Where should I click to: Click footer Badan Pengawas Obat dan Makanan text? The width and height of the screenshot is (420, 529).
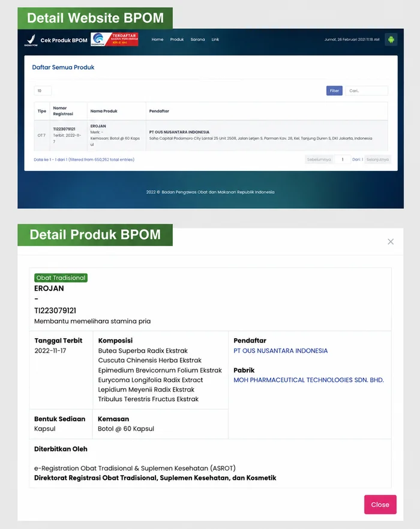pos(211,192)
